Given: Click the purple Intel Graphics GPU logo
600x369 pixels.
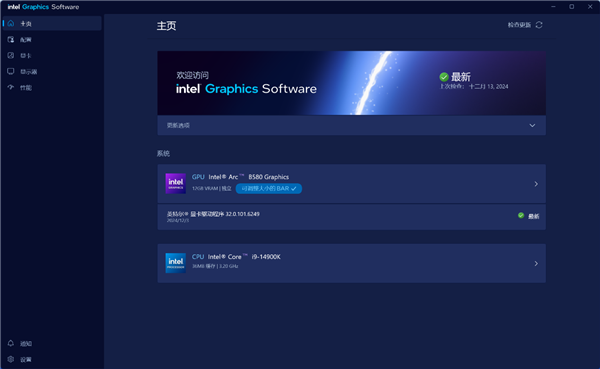Looking at the screenshot, I should tap(176, 183).
